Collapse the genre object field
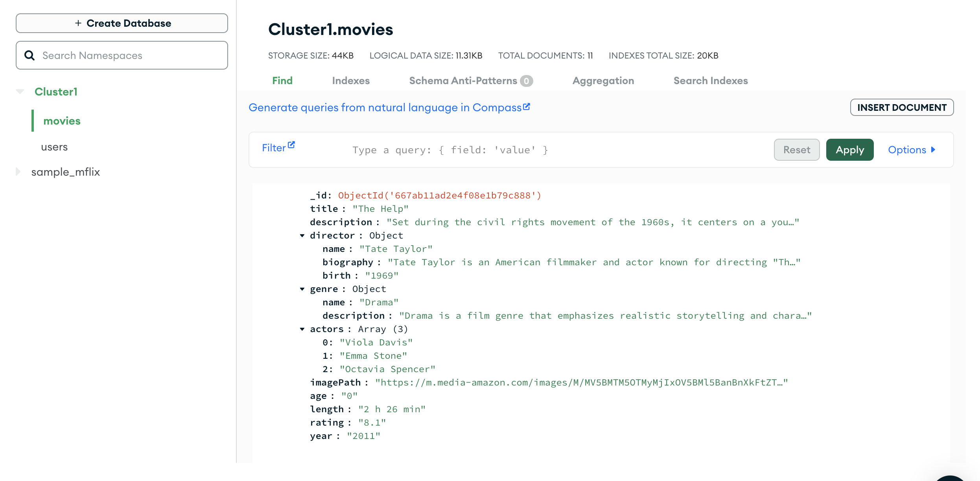Image resolution: width=980 pixels, height=481 pixels. 302,289
